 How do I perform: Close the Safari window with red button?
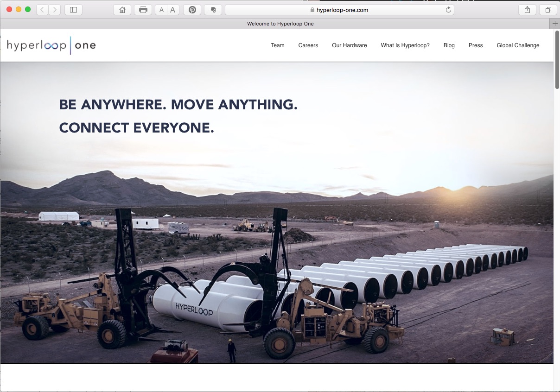point(9,10)
